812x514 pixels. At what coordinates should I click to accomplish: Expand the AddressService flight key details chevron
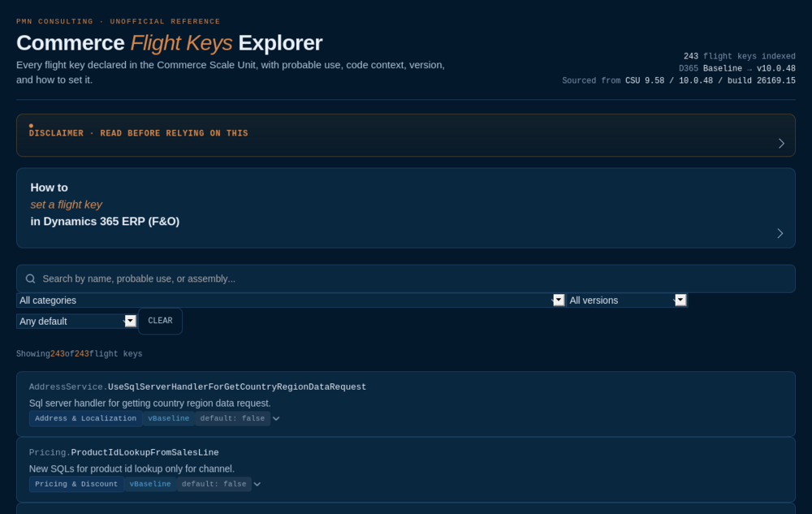(x=276, y=418)
